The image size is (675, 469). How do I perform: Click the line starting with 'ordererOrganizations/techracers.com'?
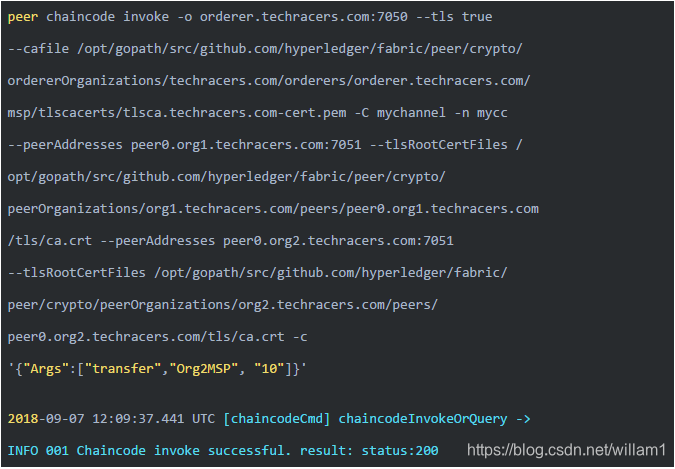pyautogui.click(x=269, y=81)
